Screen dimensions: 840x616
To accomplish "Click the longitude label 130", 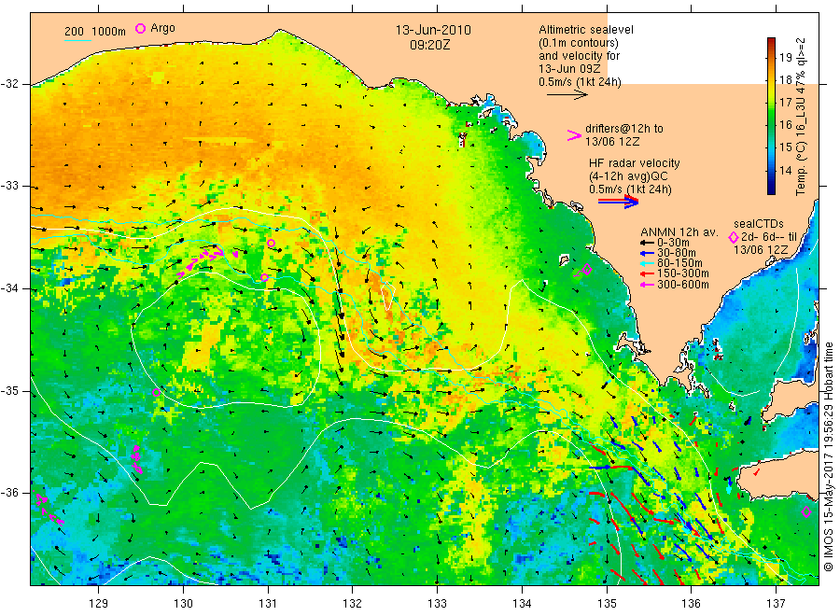I will pos(183,603).
